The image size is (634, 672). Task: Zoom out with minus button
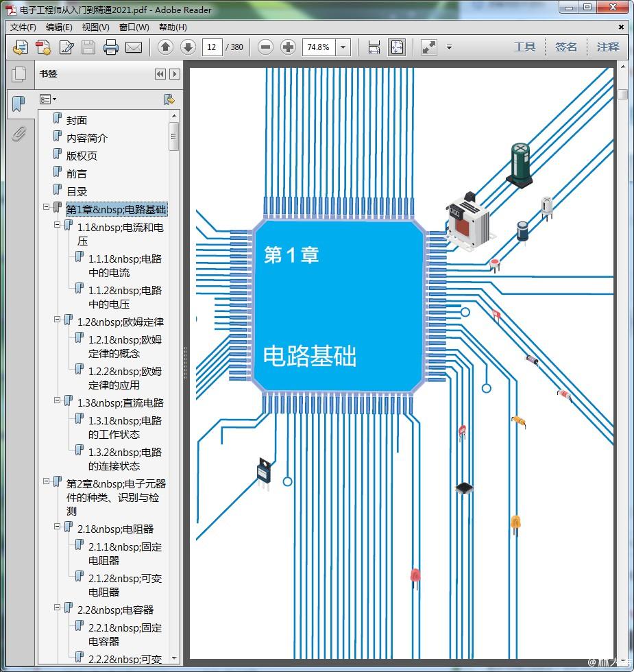click(266, 47)
